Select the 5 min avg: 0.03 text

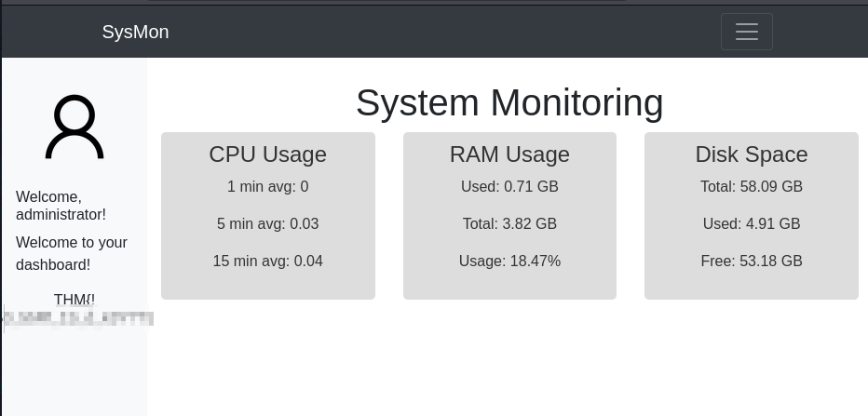pos(268,224)
